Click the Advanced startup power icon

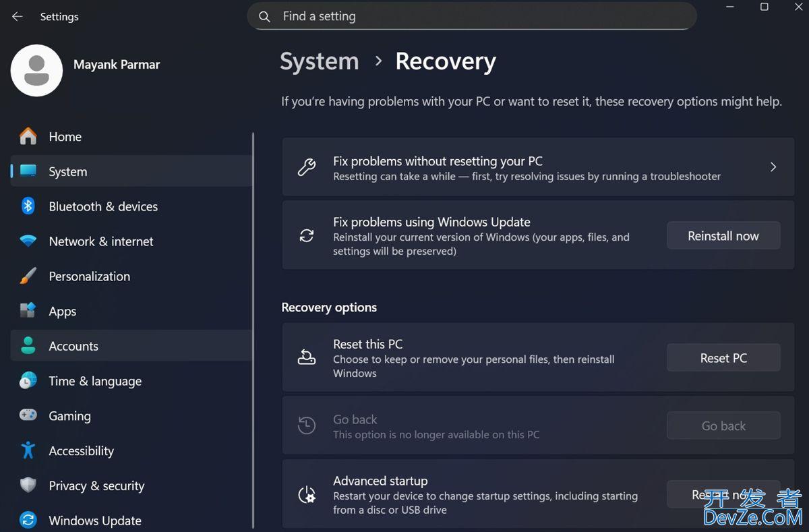pos(307,495)
